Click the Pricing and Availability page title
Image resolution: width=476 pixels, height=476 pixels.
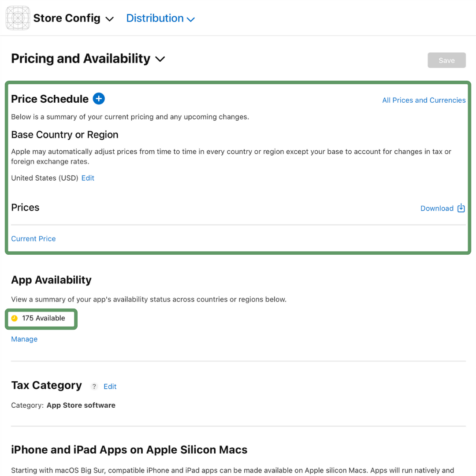81,58
